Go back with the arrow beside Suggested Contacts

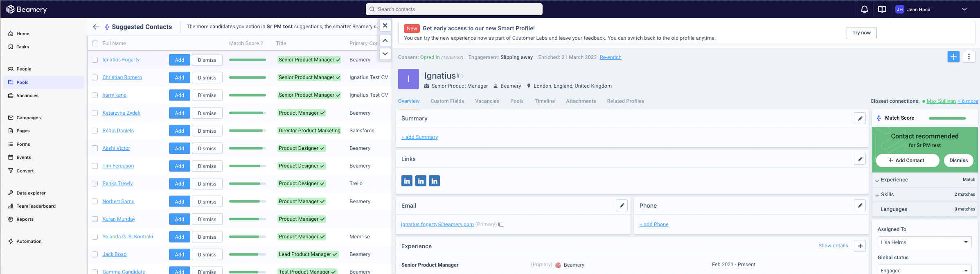click(96, 27)
